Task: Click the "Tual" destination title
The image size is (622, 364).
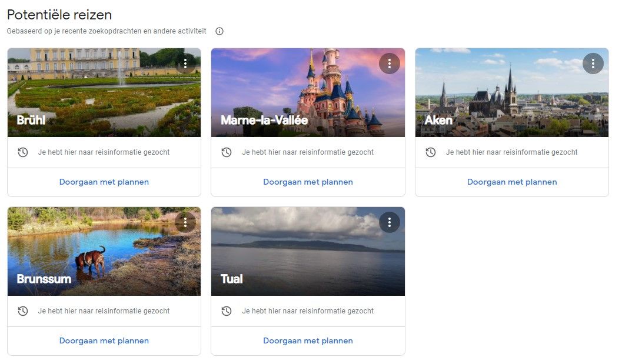Action: coord(232,279)
